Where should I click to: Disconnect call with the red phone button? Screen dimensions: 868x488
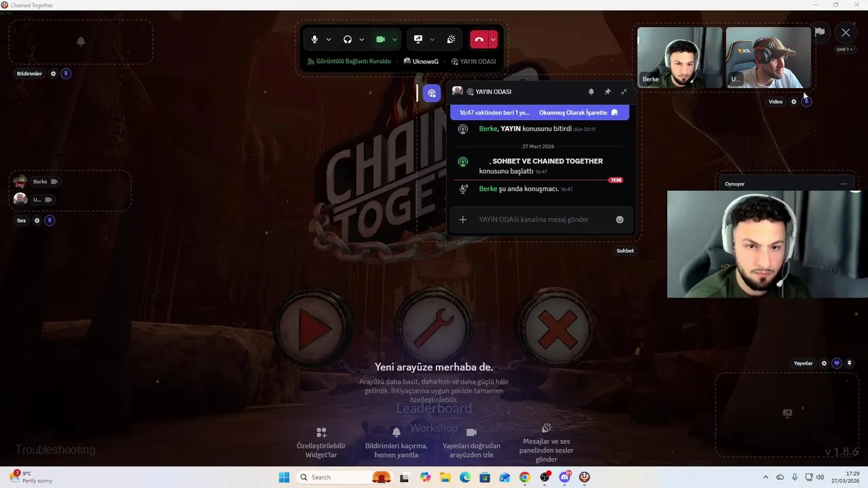click(479, 39)
